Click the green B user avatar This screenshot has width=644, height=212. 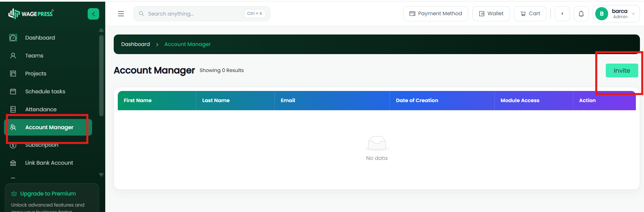(x=602, y=14)
